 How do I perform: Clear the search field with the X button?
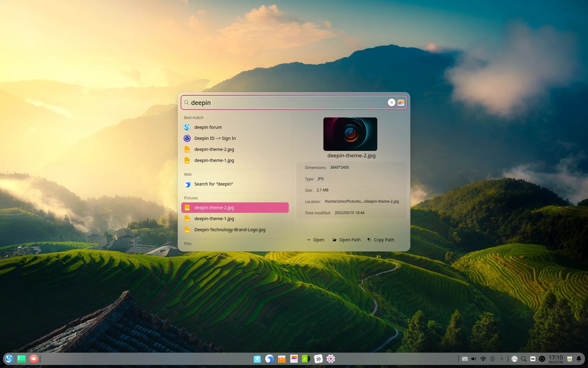click(x=391, y=102)
